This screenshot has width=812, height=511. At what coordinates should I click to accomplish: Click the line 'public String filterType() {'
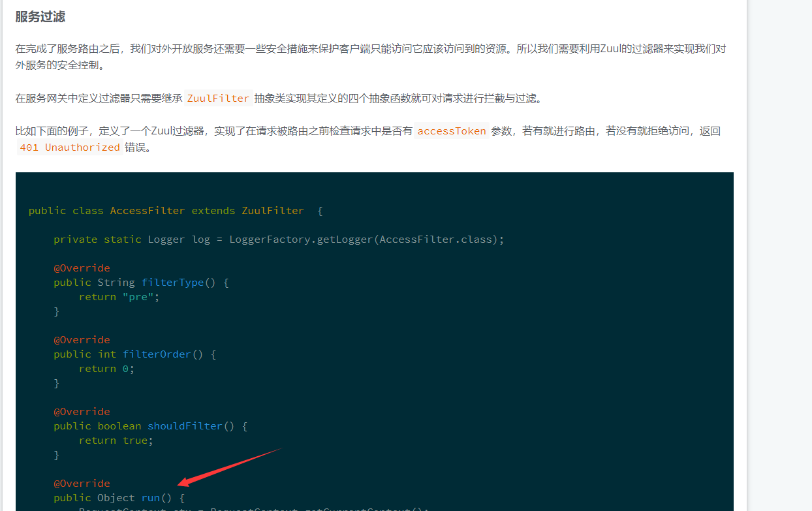141,283
